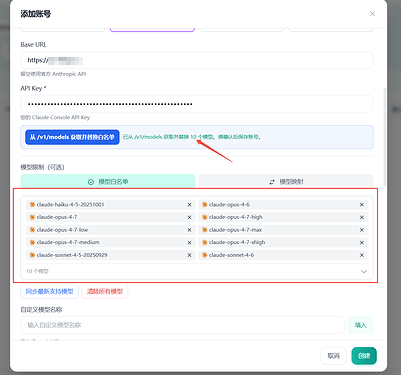The width and height of the screenshot is (401, 375).
Task: Click Claude icon beside claude-opus-4-7-high
Action: tap(205, 217)
